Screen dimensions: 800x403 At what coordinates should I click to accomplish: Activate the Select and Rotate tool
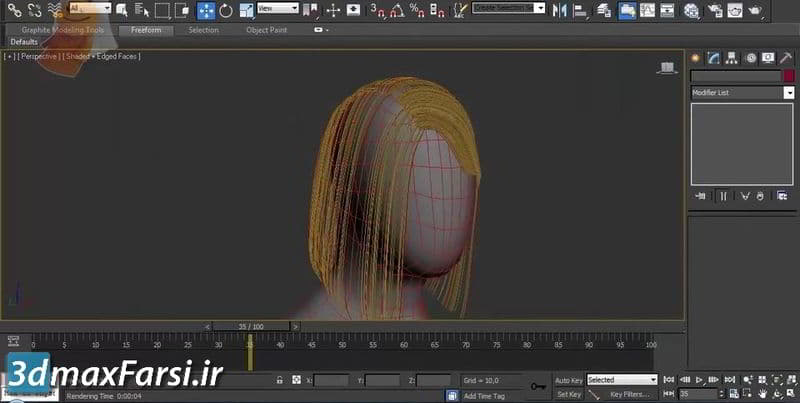[225, 10]
